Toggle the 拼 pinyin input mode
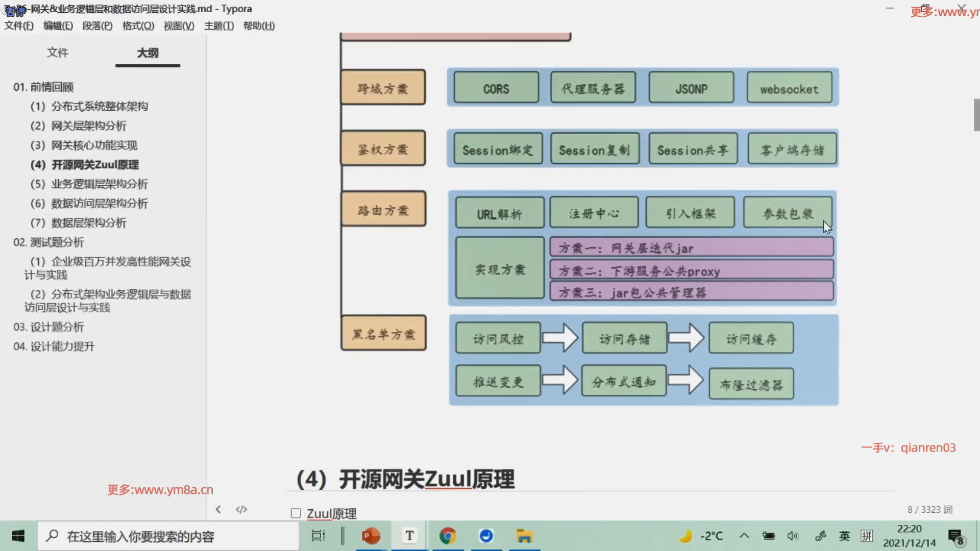Image resolution: width=980 pixels, height=551 pixels. pyautogui.click(x=867, y=536)
